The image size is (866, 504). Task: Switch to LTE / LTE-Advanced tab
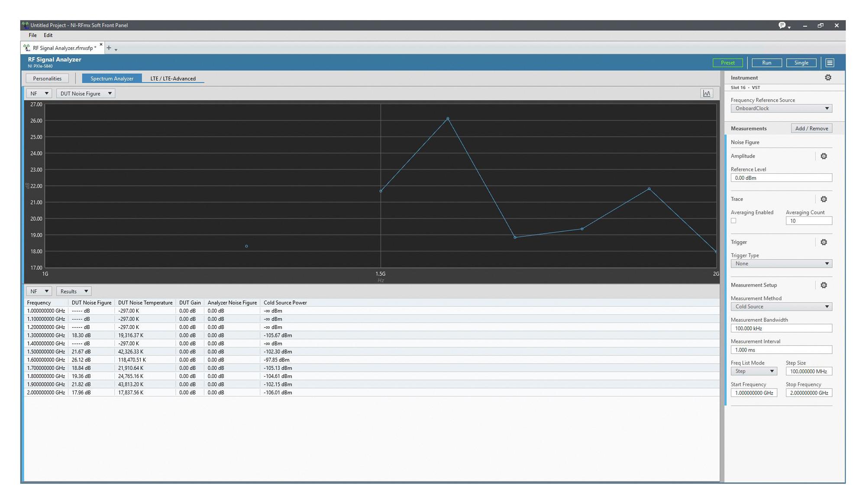tap(173, 78)
